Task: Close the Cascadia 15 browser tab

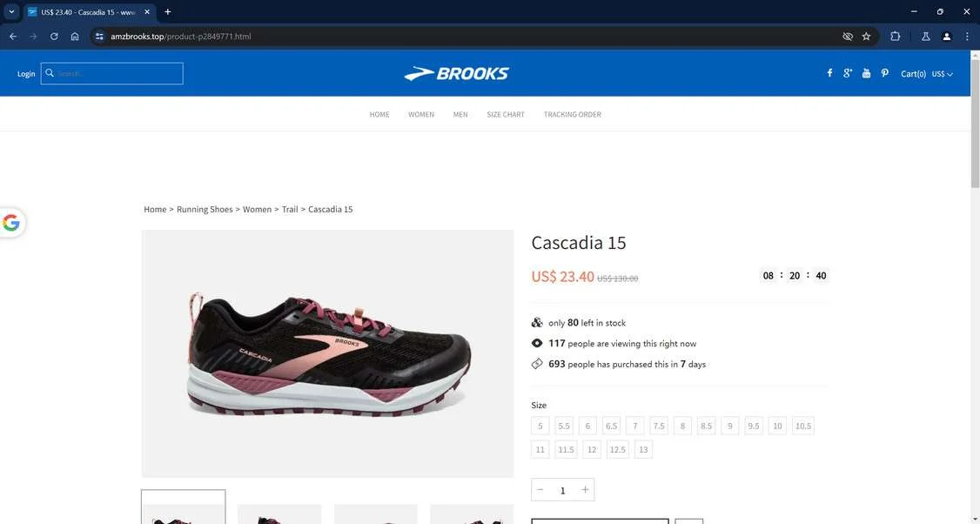Action: pyautogui.click(x=147, y=12)
